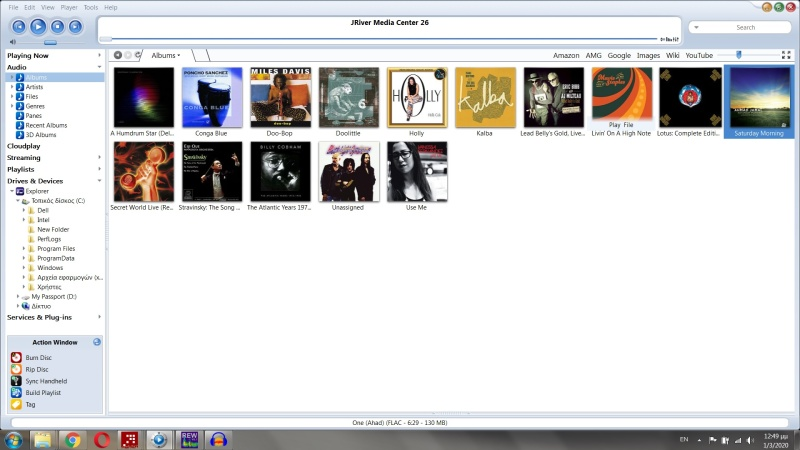The width and height of the screenshot is (800, 450).
Task: Open Sync Handheld from Action Window
Action: pos(16,381)
